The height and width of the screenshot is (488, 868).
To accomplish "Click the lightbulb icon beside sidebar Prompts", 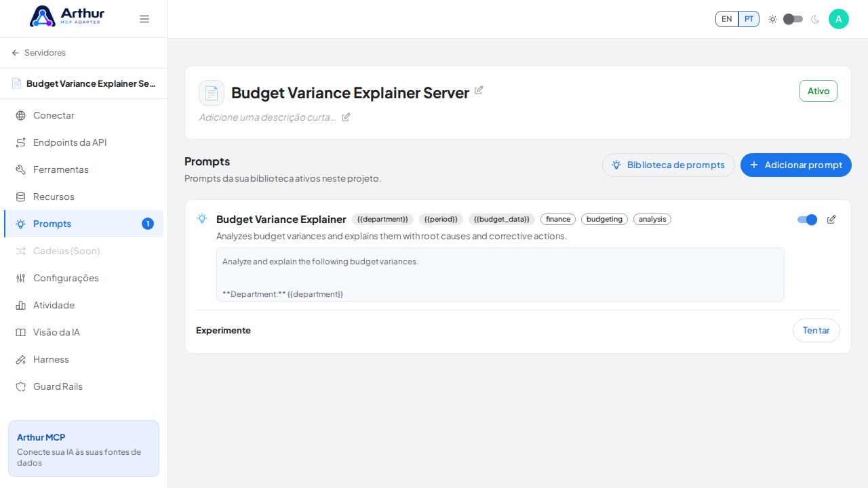I will pos(20,224).
